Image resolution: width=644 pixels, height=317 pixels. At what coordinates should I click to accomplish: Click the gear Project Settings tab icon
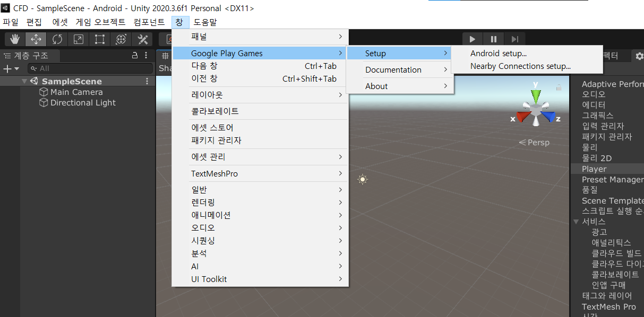(639, 56)
